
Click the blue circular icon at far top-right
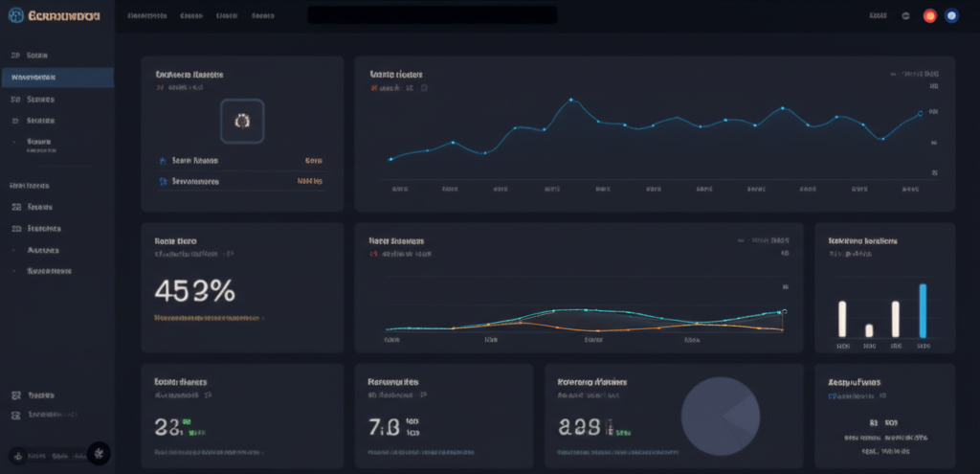pyautogui.click(x=951, y=16)
